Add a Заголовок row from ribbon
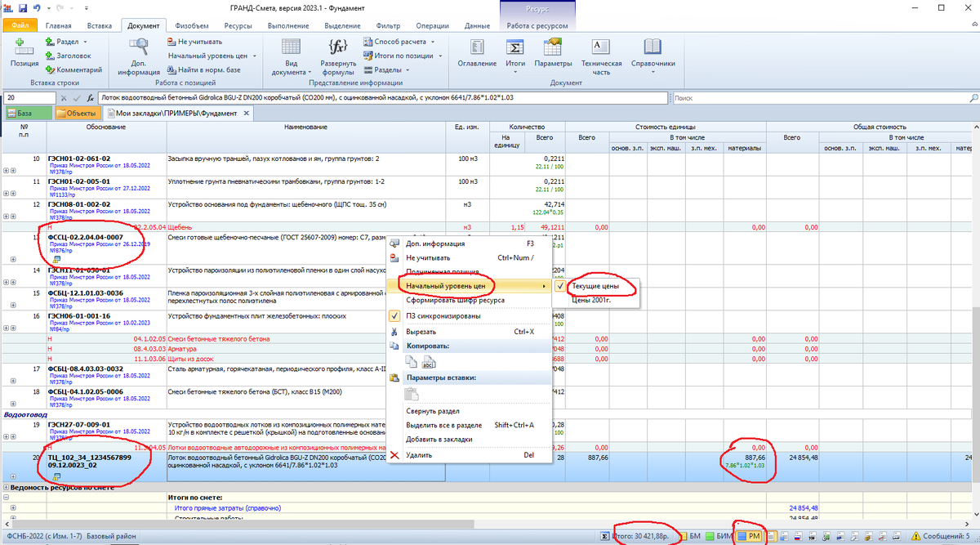 (68, 56)
